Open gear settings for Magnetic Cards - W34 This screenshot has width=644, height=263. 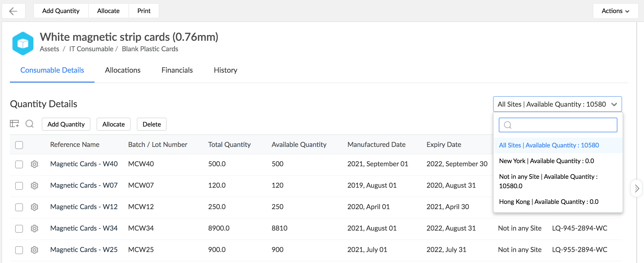[34, 228]
